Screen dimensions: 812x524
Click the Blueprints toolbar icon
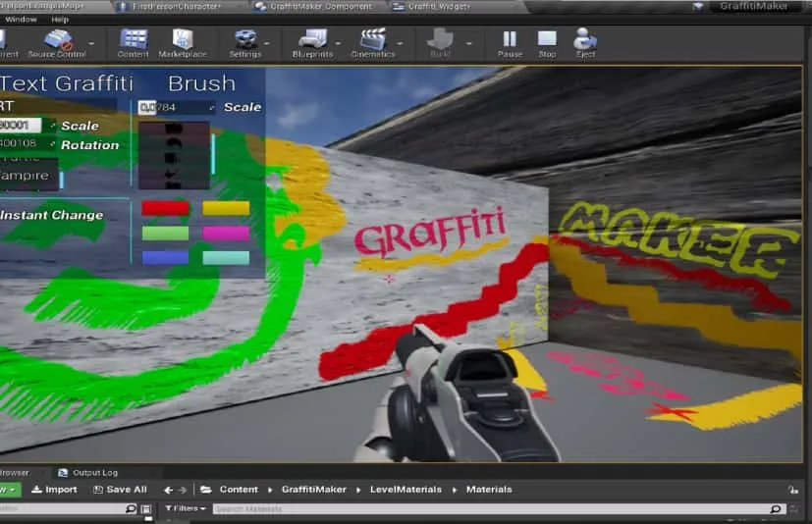312,42
